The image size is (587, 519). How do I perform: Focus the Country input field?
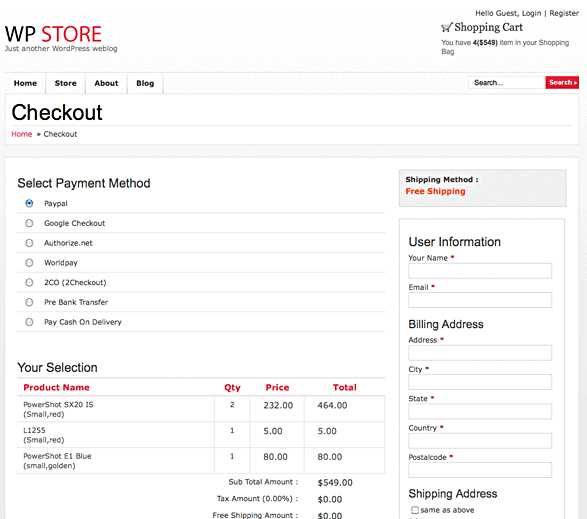pyautogui.click(x=480, y=441)
